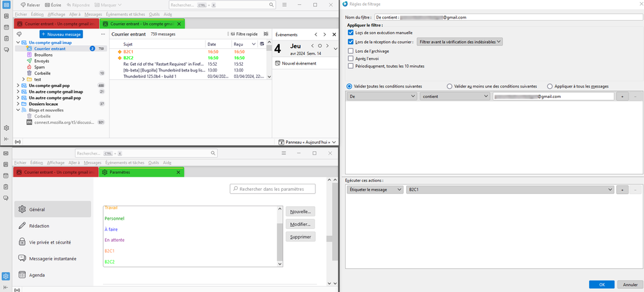Open the Spam folder in the folder tree
Image resolution: width=644 pixels, height=292 pixels.
(30, 67)
